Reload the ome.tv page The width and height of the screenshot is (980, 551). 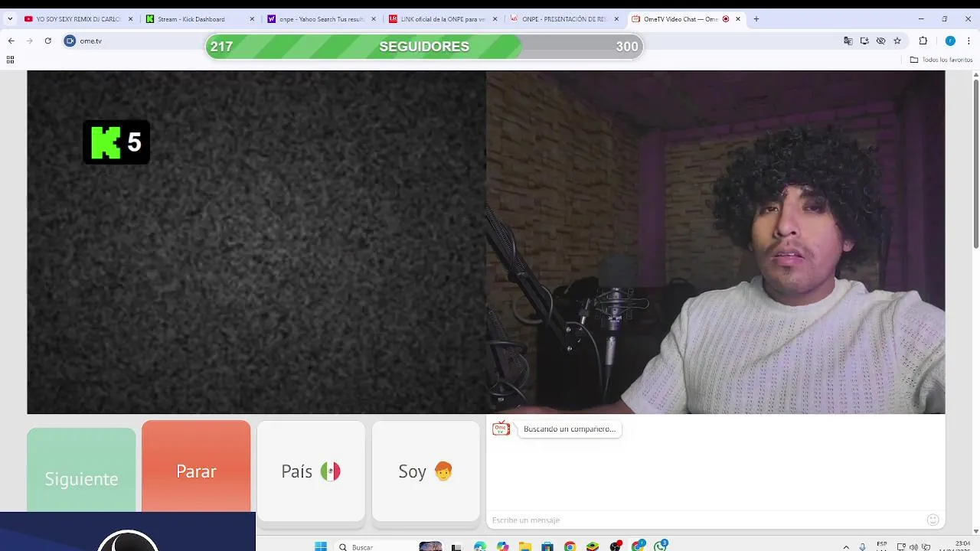coord(47,41)
